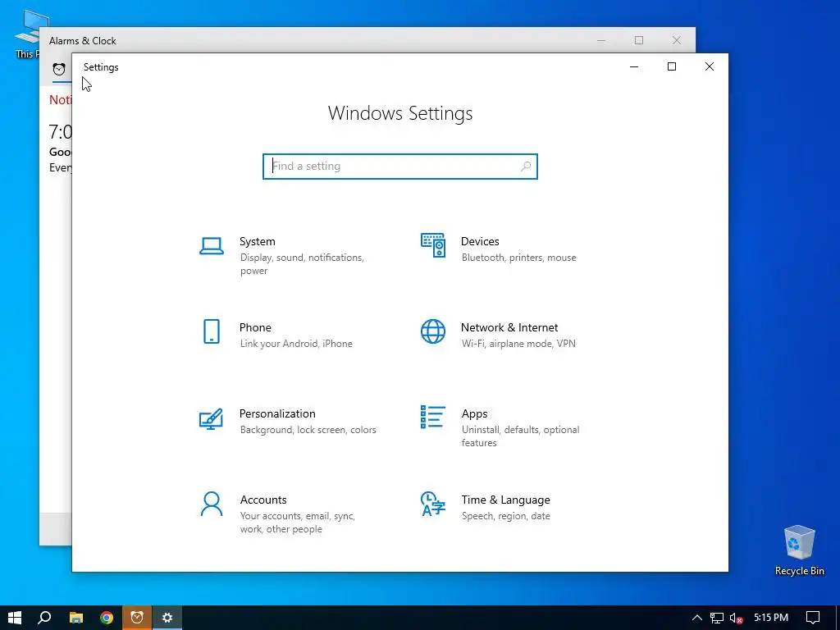Open the Personalization paintbrush icon
The height and width of the screenshot is (630, 840).
[x=211, y=419]
